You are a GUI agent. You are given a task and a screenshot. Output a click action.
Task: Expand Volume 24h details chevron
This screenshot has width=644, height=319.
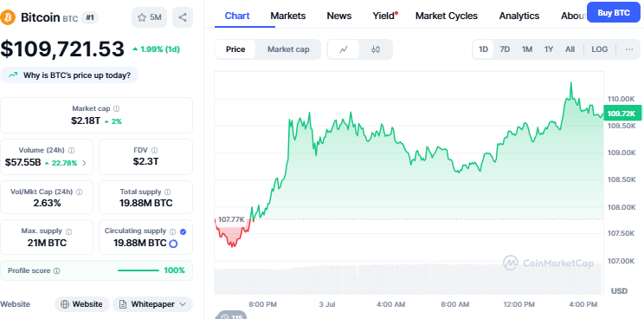click(84, 163)
